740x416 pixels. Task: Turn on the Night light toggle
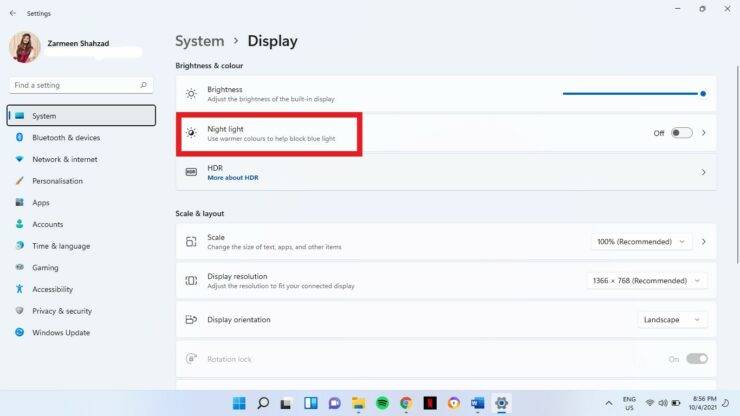[x=681, y=133]
